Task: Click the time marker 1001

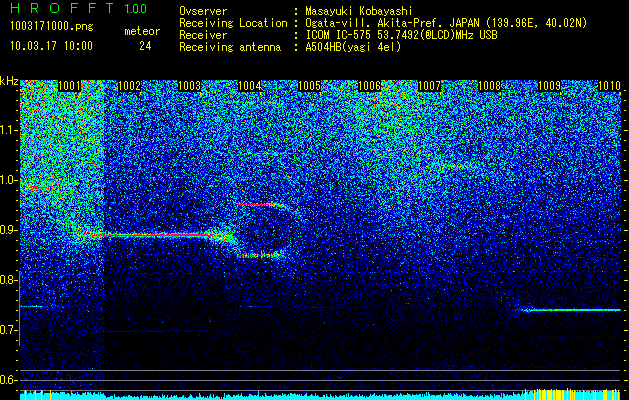Action: point(69,86)
